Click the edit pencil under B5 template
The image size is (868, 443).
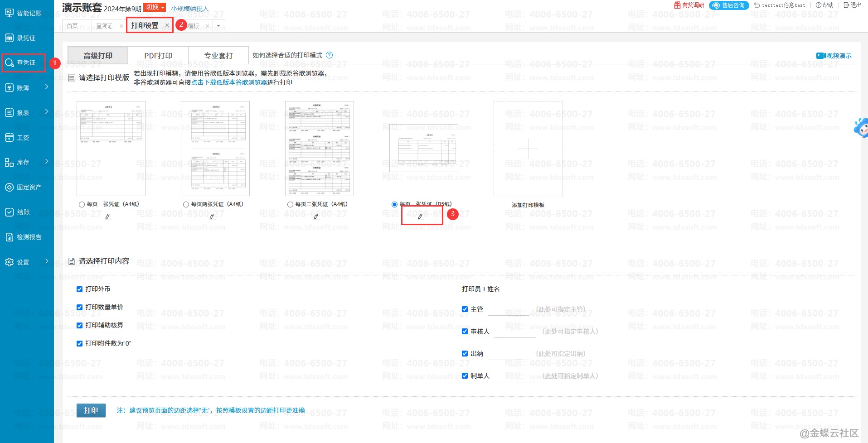point(421,217)
